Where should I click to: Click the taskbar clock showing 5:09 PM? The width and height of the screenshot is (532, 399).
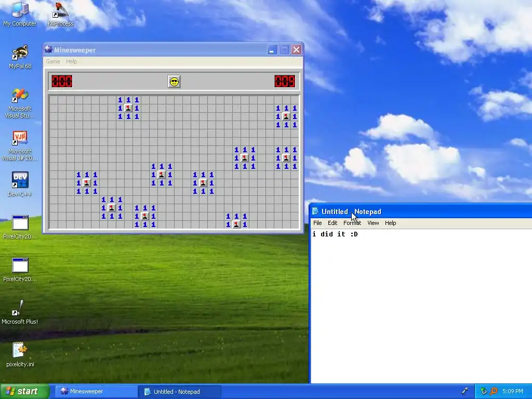pos(513,391)
